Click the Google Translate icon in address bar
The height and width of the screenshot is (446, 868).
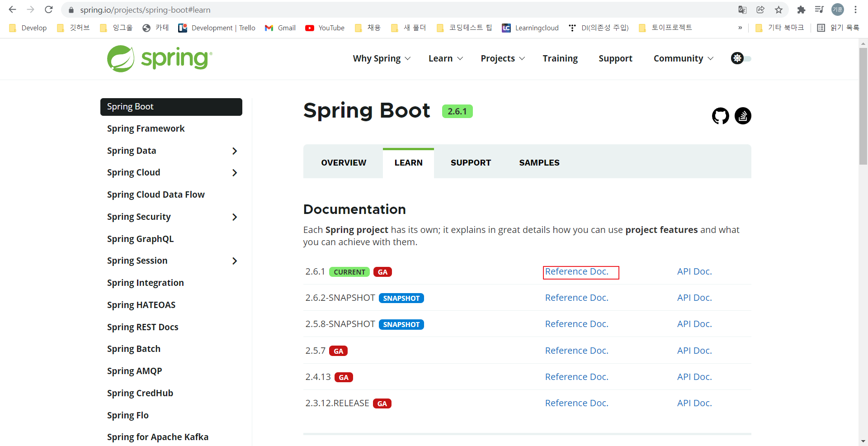[742, 9]
